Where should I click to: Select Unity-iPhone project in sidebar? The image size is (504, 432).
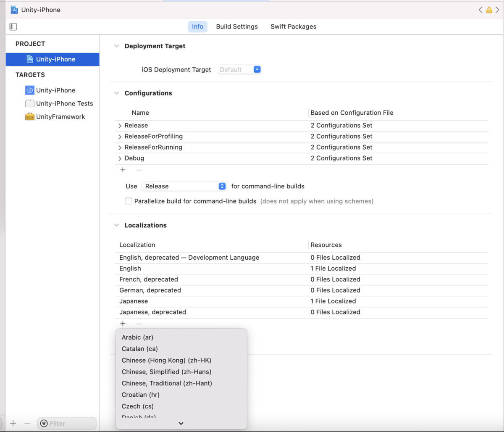[x=52, y=59]
